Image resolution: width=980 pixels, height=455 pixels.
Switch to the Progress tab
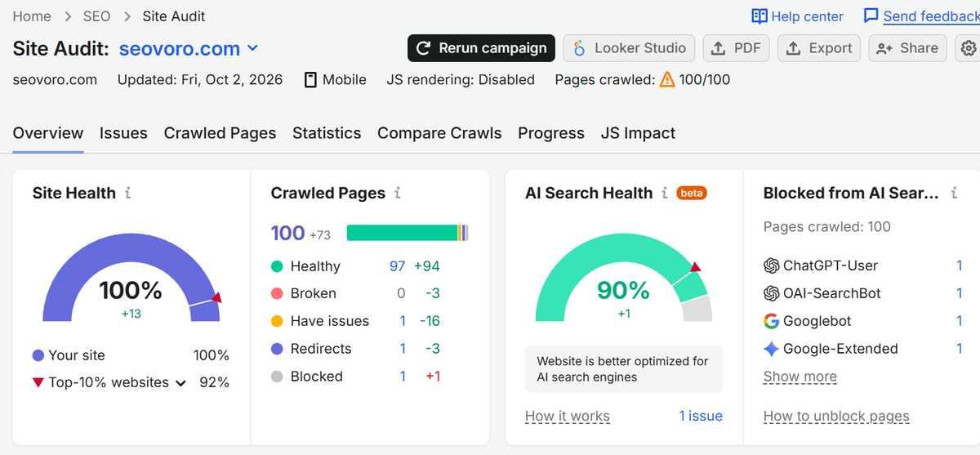point(551,133)
